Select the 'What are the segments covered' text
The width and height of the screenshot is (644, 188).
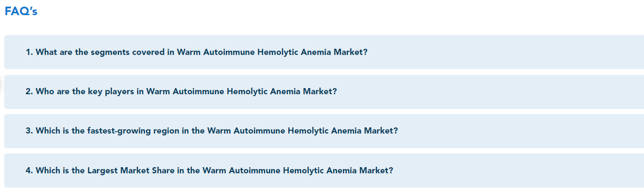pyautogui.click(x=100, y=52)
